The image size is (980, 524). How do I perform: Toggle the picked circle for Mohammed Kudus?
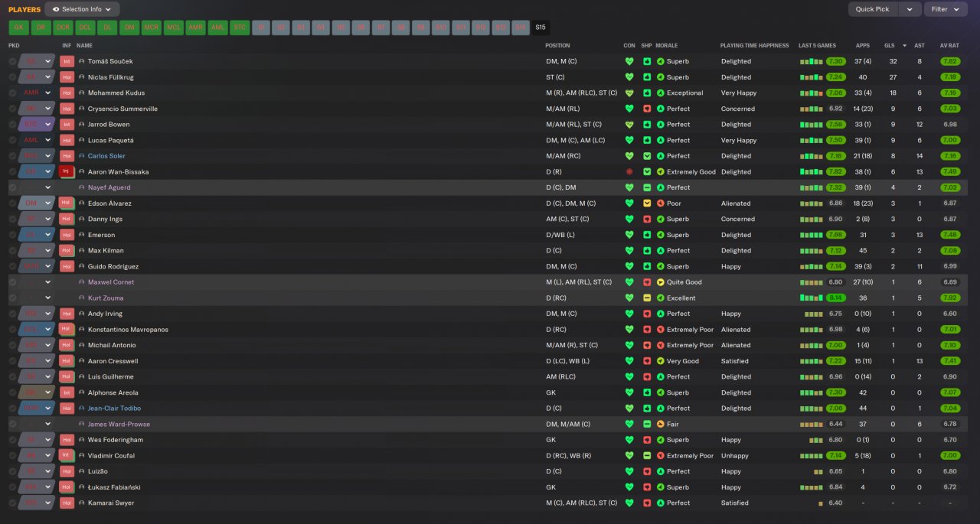click(x=12, y=93)
